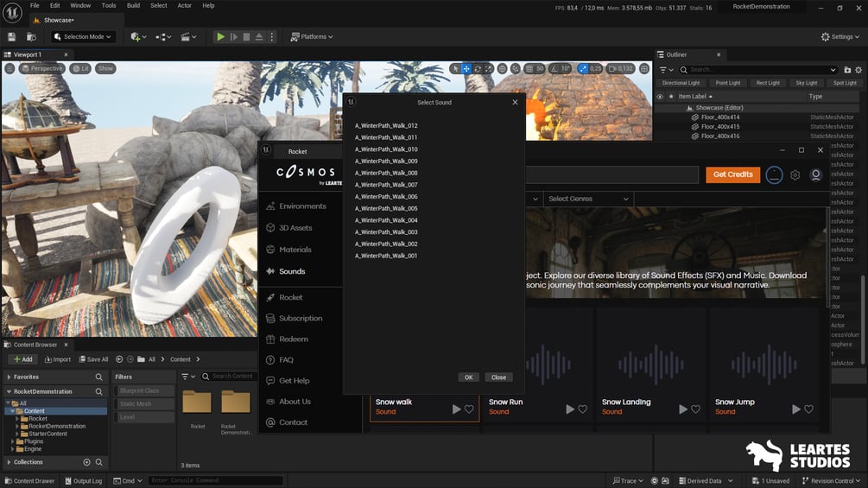Image resolution: width=868 pixels, height=488 pixels.
Task: Select Floor_400x415 in Outliner
Action: pos(719,127)
